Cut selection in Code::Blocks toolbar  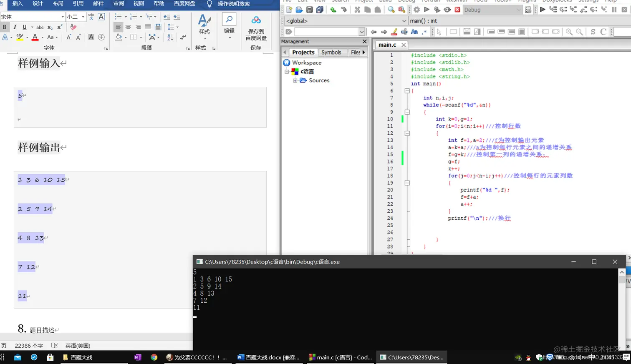tap(357, 10)
